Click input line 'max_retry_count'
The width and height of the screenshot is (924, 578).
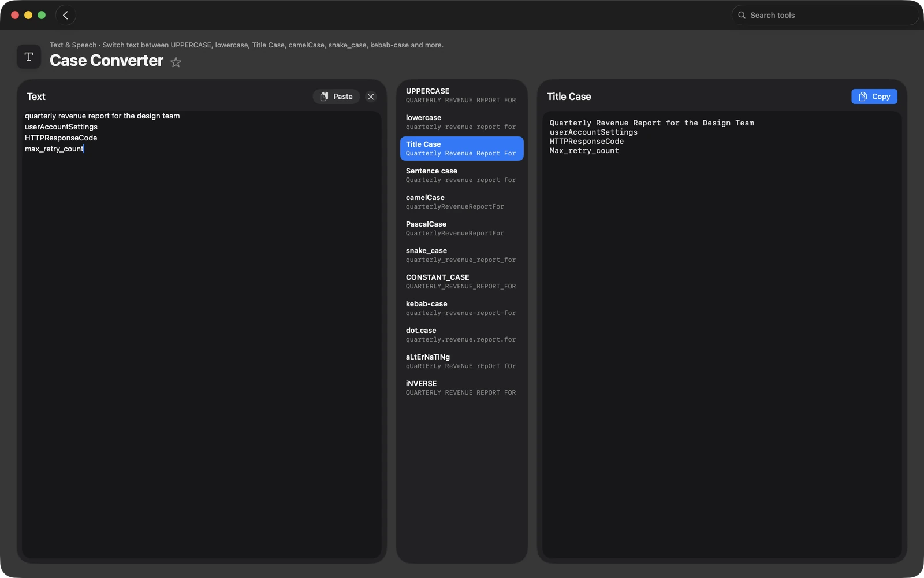tap(54, 149)
